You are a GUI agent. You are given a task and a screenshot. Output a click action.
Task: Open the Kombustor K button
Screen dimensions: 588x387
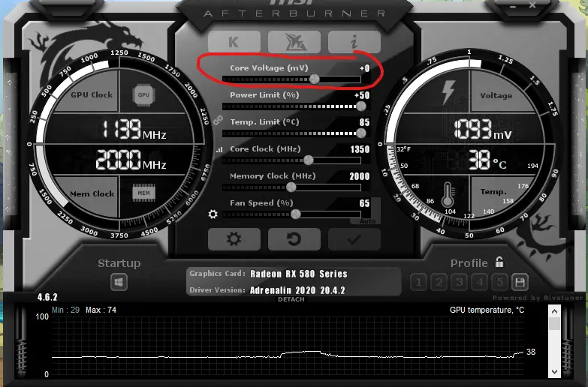tap(234, 41)
